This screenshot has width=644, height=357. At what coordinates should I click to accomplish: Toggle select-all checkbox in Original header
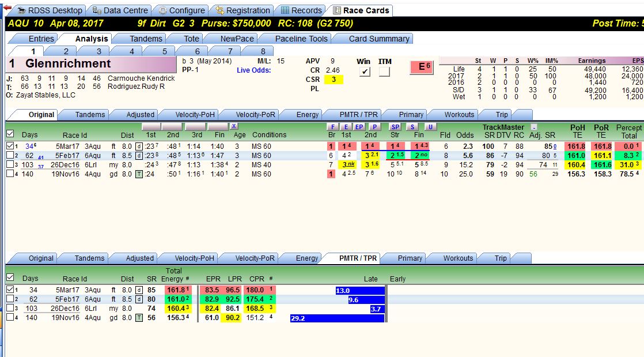pos(10,134)
